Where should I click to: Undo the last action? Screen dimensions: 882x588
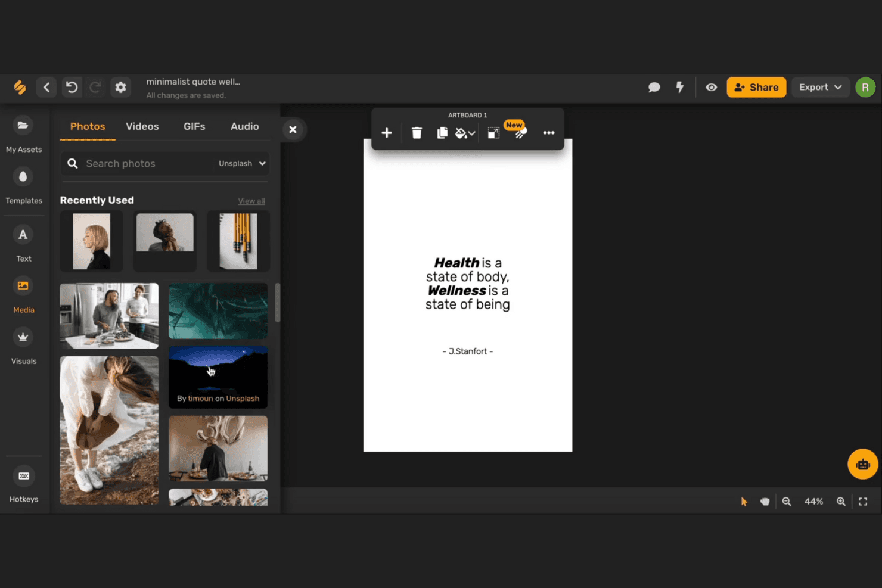[72, 88]
